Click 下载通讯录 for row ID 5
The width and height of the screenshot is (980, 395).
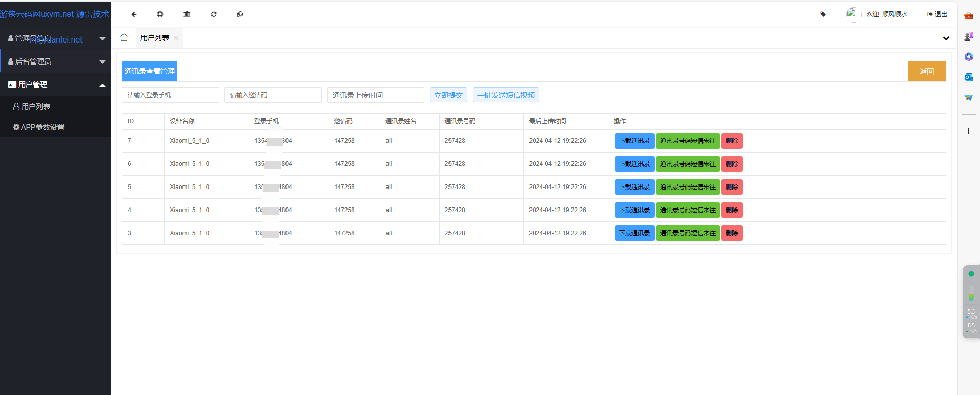pos(635,187)
